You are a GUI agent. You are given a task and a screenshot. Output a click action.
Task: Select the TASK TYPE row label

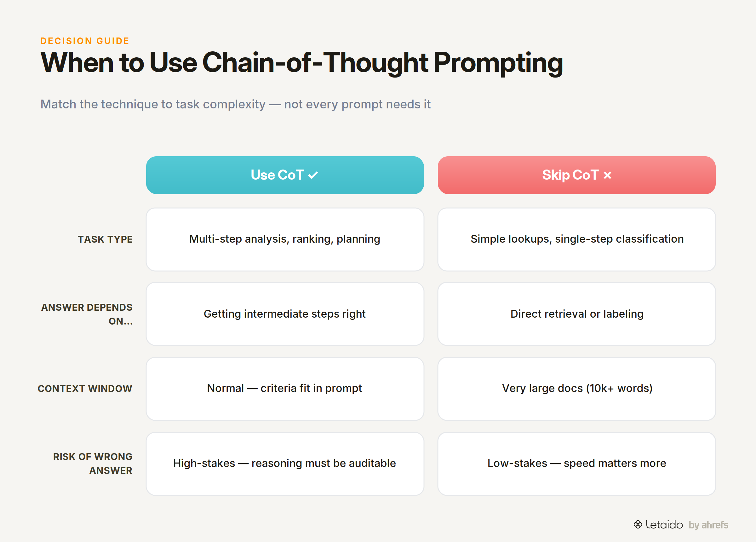(x=105, y=239)
